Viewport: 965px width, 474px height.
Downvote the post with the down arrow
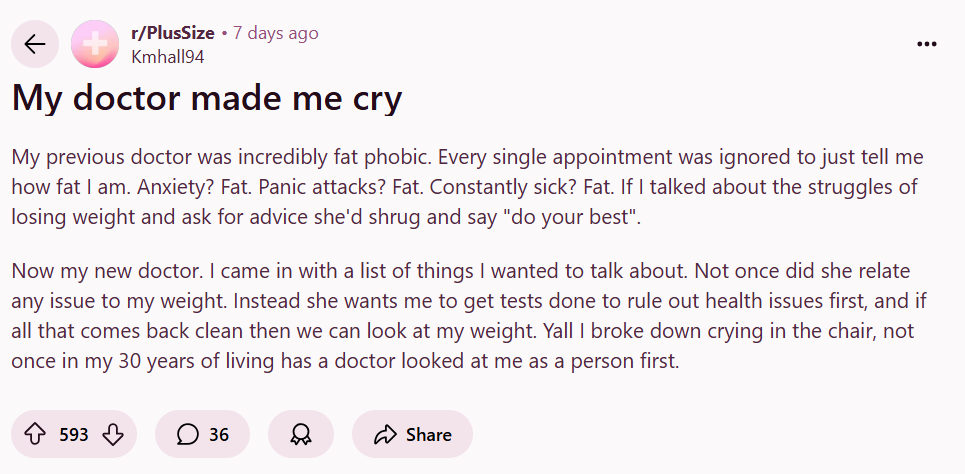[113, 435]
